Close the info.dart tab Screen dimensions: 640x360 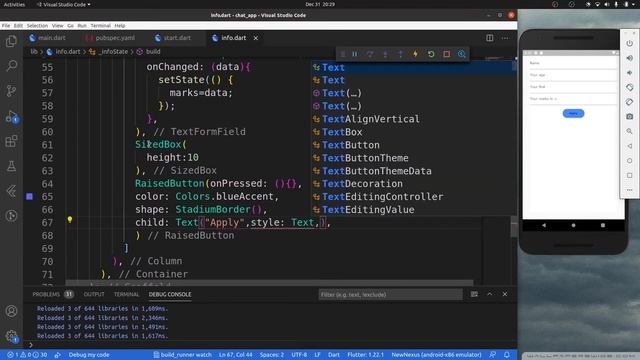pyautogui.click(x=256, y=38)
